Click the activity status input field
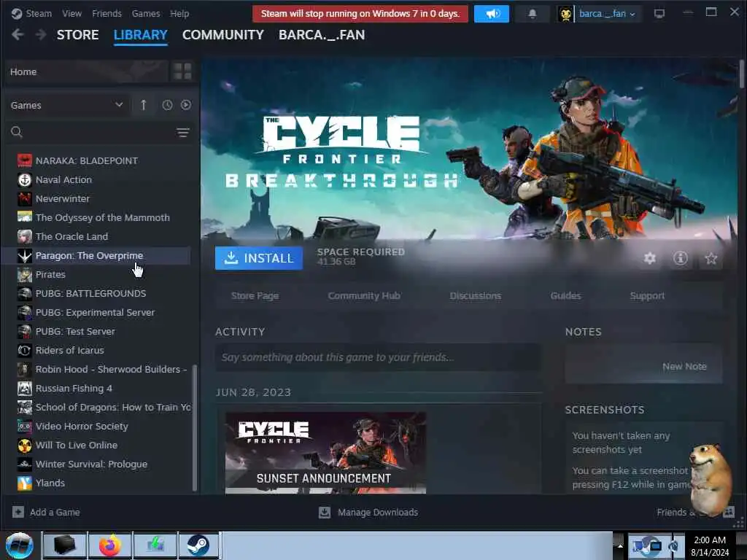 (x=378, y=357)
